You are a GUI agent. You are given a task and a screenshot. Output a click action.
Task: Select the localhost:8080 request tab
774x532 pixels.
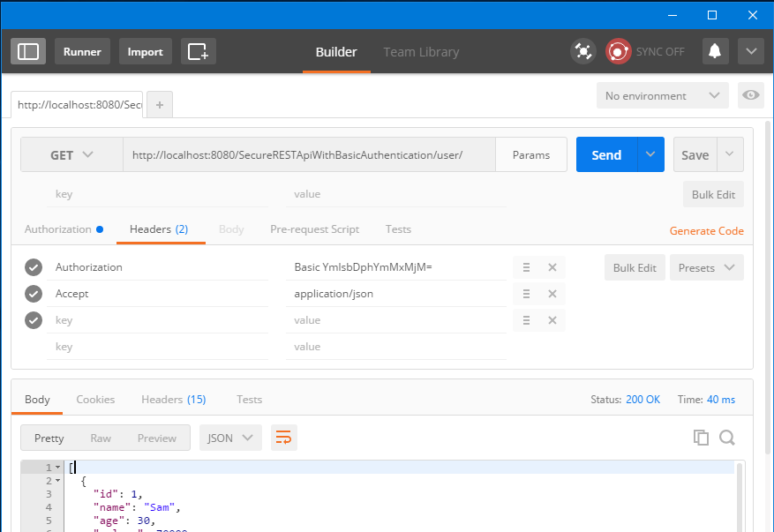pos(77,105)
